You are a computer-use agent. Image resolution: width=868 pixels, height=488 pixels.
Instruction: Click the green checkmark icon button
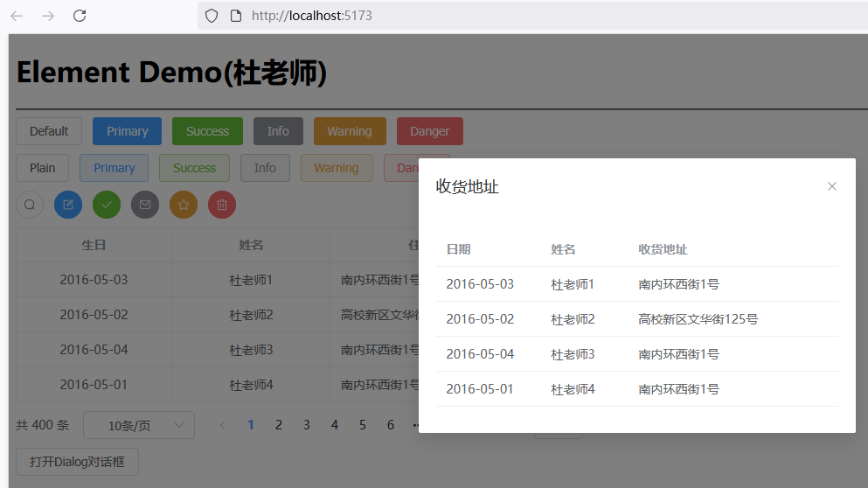coord(107,205)
